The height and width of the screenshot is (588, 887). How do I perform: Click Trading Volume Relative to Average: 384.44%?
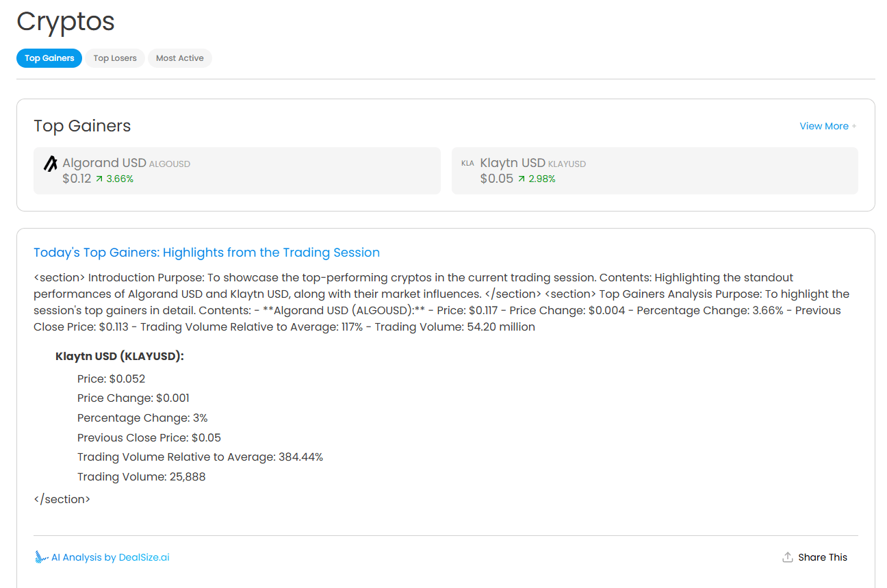coord(200,457)
